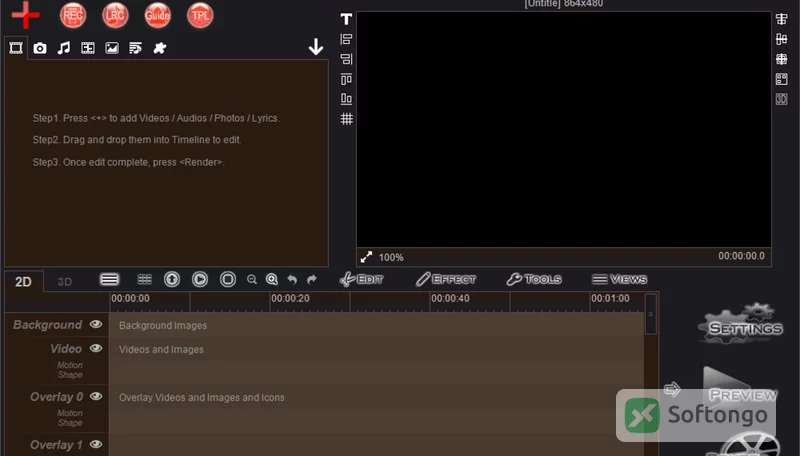Center horizontally using top right-side icon
The width and height of the screenshot is (800, 456).
pos(782,19)
